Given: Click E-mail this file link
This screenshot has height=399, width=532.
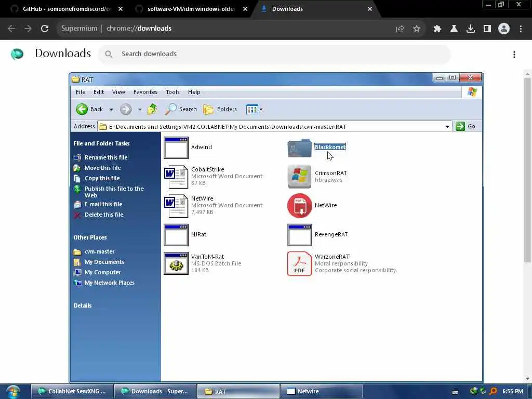Looking at the screenshot, I should point(103,204).
